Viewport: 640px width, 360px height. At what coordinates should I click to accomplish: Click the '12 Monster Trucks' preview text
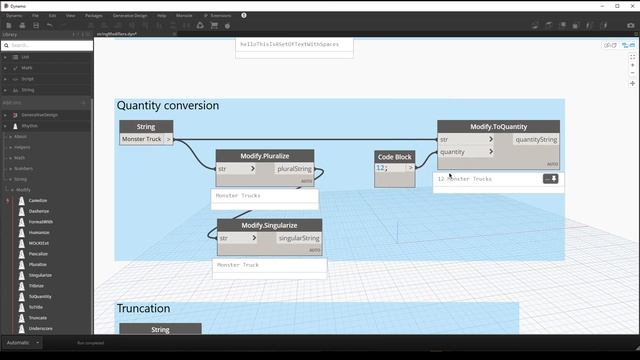[464, 179]
